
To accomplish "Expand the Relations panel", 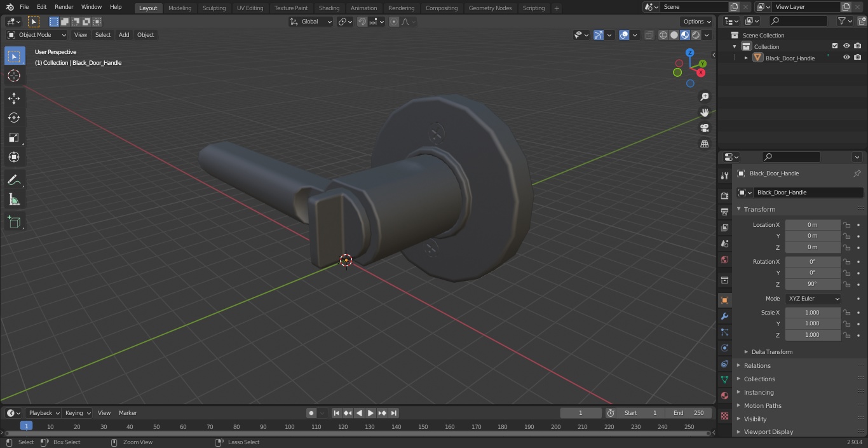I will [757, 366].
